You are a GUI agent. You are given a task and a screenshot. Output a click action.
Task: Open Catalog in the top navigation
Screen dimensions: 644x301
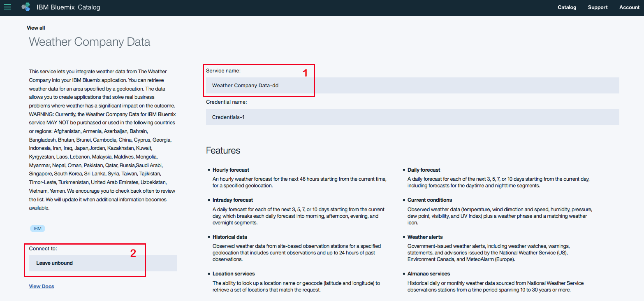tap(567, 7)
